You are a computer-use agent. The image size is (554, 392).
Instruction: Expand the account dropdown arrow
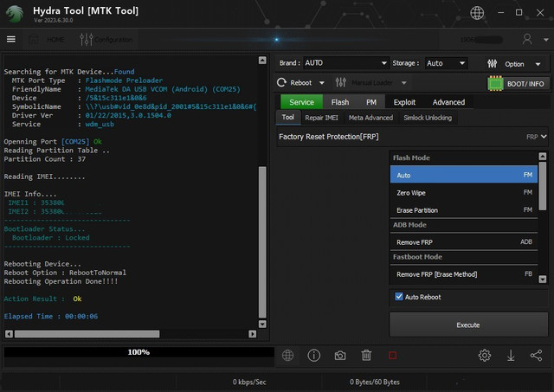[x=546, y=40]
